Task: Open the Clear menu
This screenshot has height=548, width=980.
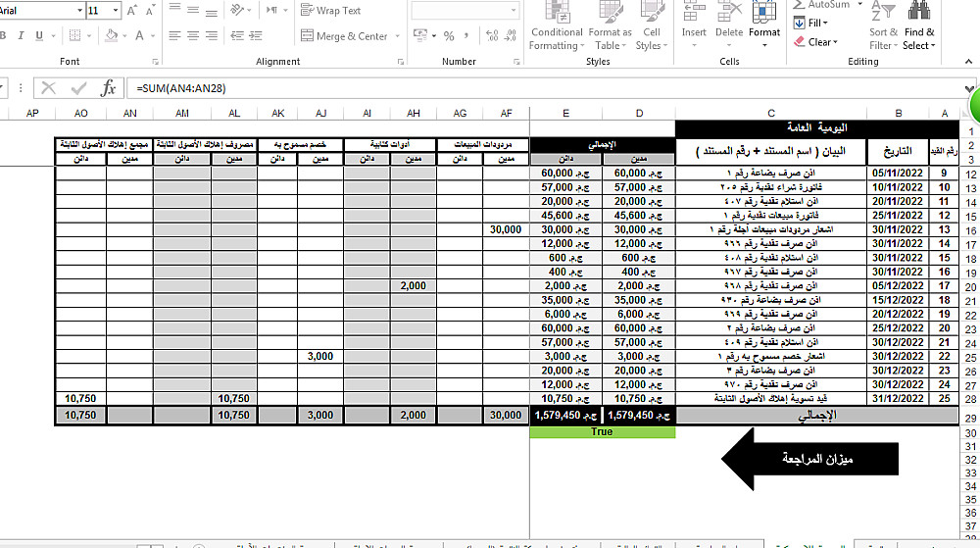Action: point(815,42)
